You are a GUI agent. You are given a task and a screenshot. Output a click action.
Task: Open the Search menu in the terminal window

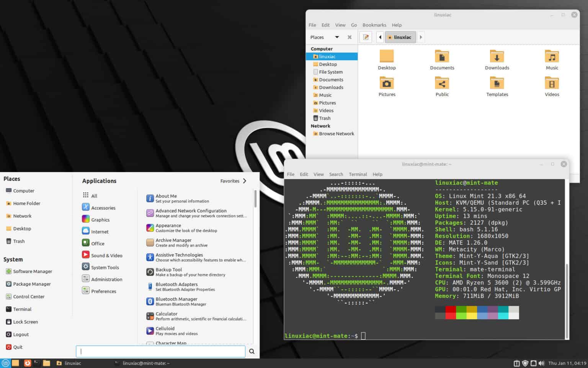[336, 174]
